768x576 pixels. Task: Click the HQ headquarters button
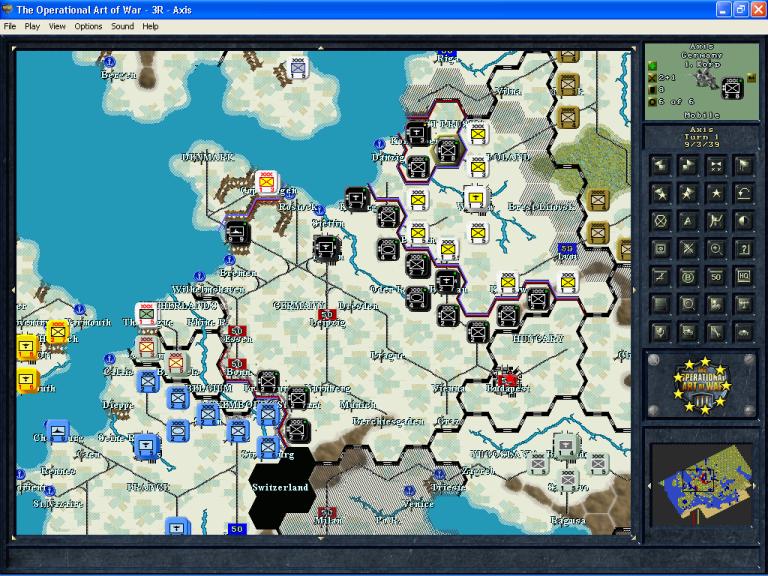coord(744,277)
